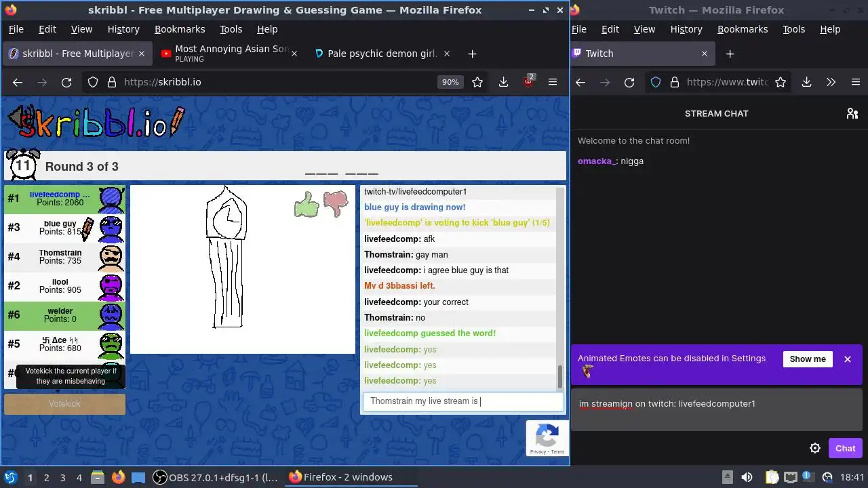Click omacka_ username in Twitch chat

click(597, 161)
